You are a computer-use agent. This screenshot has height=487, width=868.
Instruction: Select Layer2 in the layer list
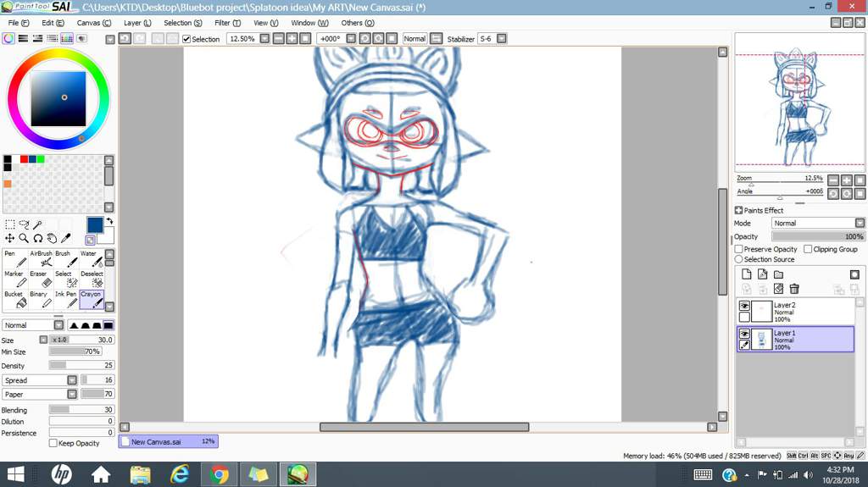pyautogui.click(x=796, y=312)
